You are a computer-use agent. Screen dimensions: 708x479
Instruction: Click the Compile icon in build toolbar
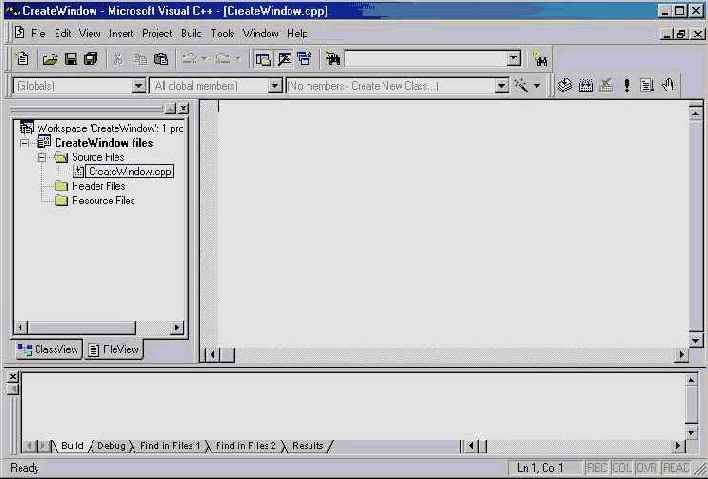coord(565,86)
